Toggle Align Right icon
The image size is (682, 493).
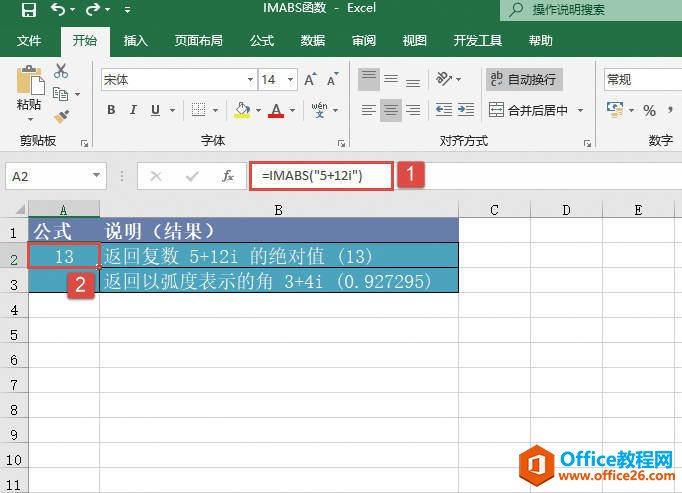click(413, 110)
